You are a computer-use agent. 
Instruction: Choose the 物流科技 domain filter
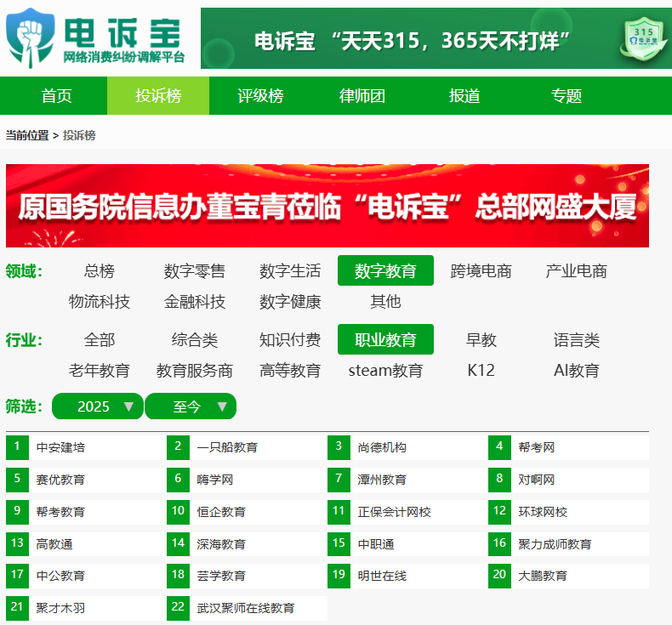[x=99, y=302]
